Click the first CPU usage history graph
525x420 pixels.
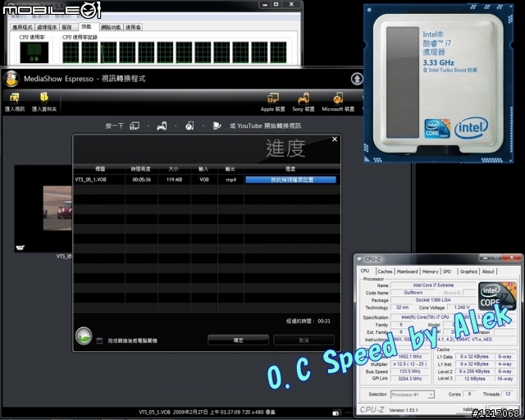coord(71,52)
